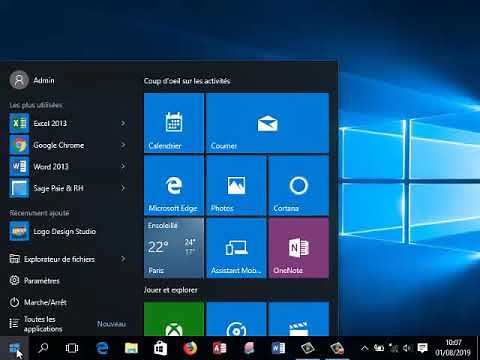Open Logo Design Studio recently added app
This screenshot has width=480, height=360.
(68, 231)
